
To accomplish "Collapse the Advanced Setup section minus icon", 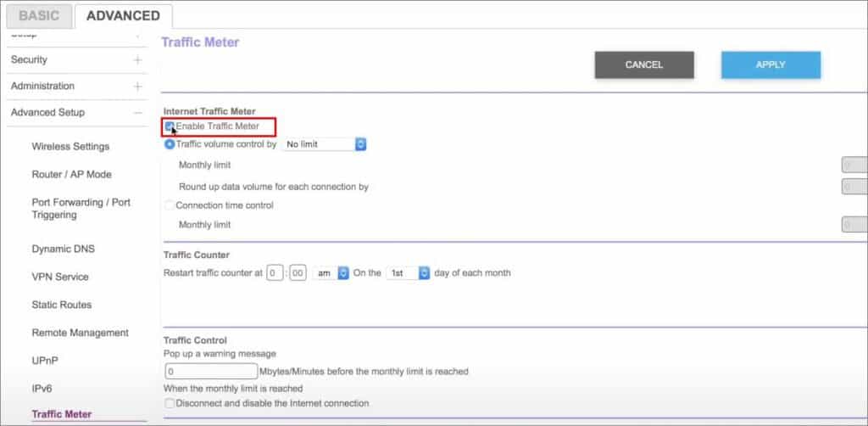I will [137, 113].
